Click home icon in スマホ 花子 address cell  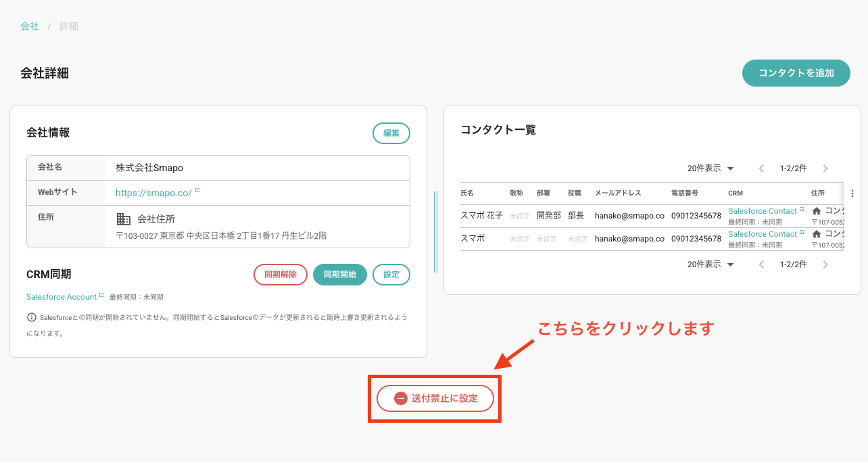pyautogui.click(x=817, y=211)
